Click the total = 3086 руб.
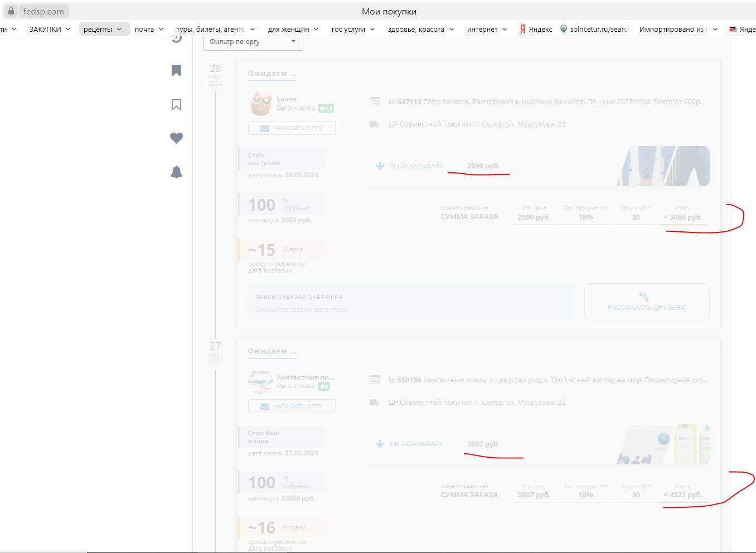 click(x=683, y=217)
